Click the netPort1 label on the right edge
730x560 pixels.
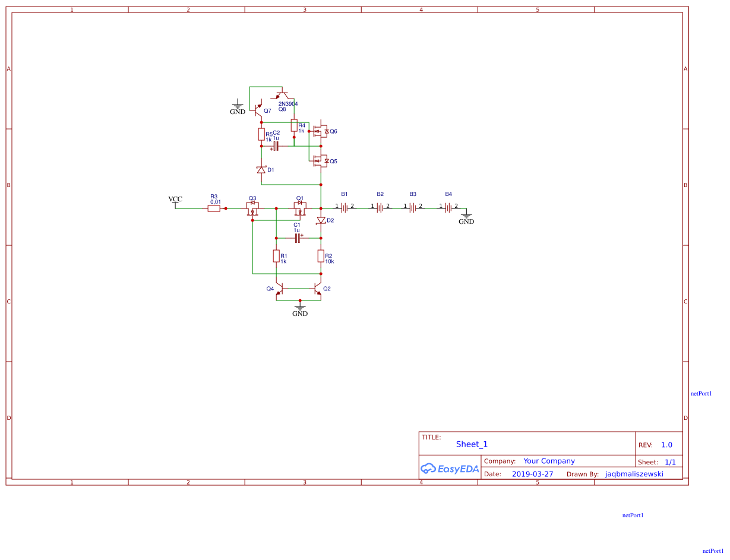(x=701, y=393)
